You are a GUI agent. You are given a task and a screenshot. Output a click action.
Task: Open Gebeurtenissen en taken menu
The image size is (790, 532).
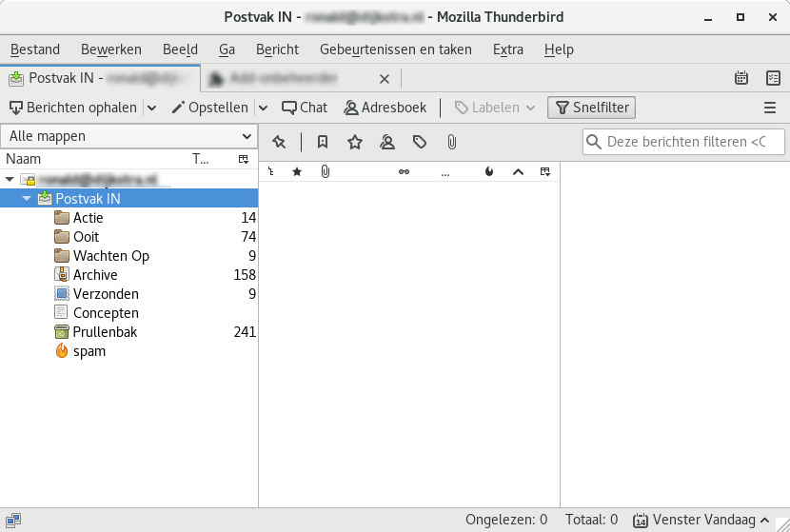[396, 49]
